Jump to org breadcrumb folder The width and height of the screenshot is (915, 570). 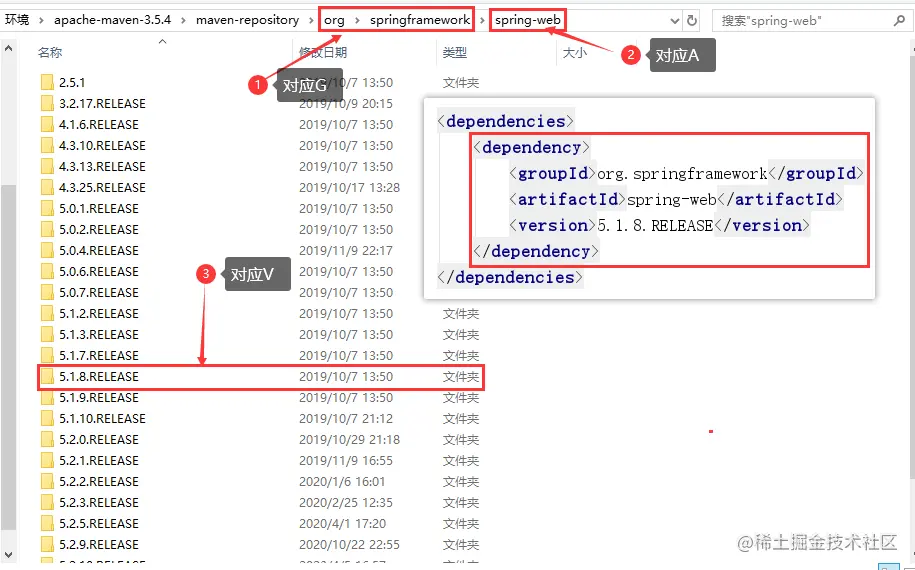tap(334, 20)
